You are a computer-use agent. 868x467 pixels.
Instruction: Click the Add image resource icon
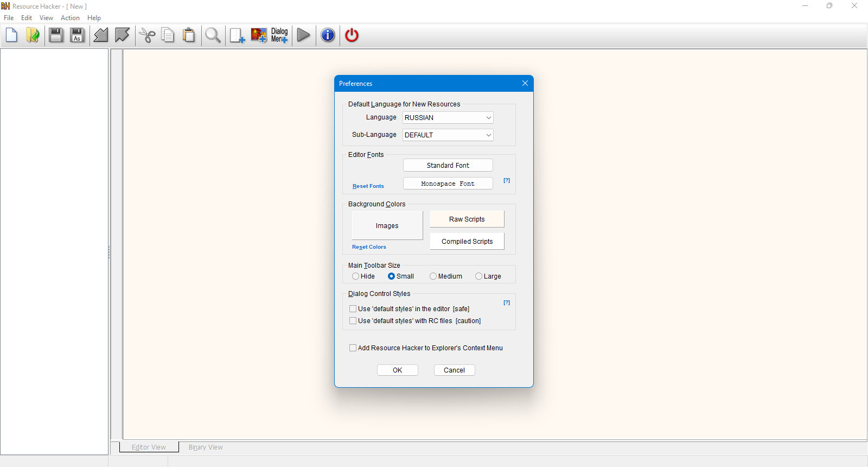click(x=259, y=35)
